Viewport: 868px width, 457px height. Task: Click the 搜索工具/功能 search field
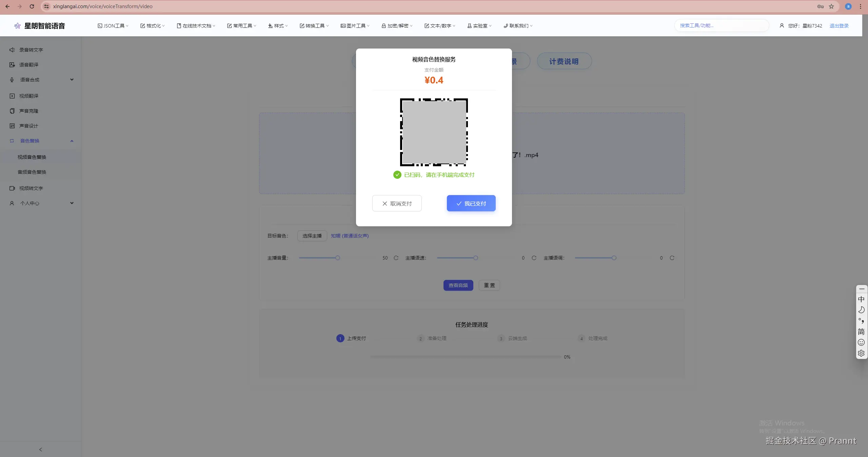pyautogui.click(x=722, y=25)
